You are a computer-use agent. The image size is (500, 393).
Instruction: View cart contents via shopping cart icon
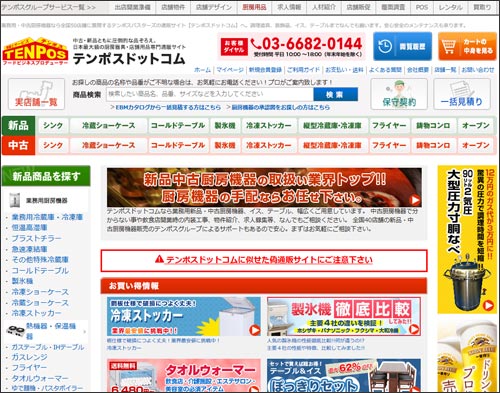click(x=467, y=46)
